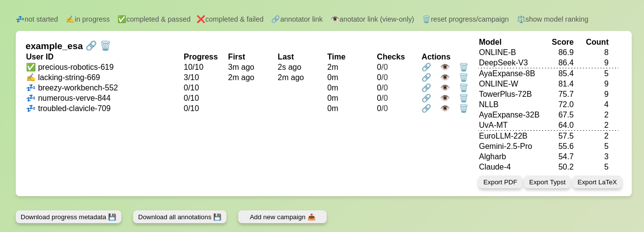
Task: Open annotator link for lacking-string-669
Action: pos(426,78)
